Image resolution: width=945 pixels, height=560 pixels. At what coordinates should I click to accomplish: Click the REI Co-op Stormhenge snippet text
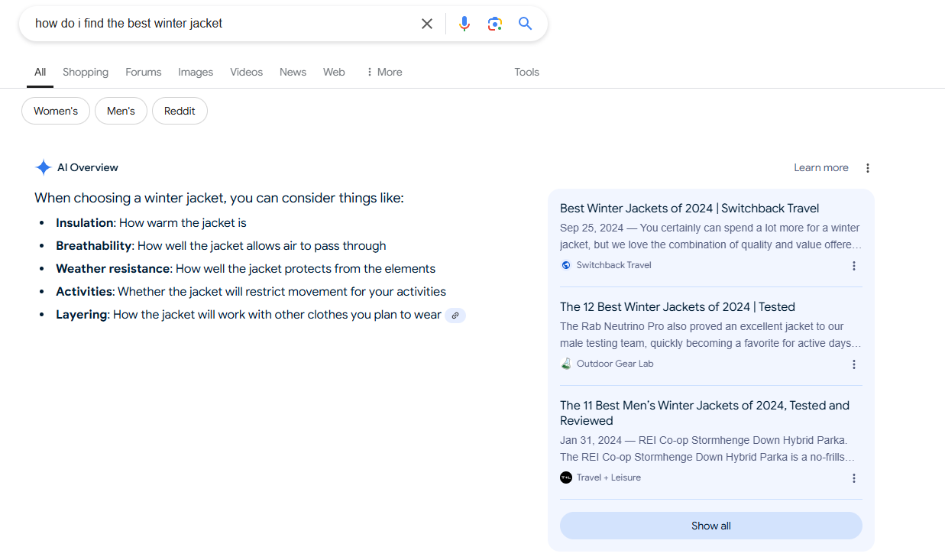707,448
